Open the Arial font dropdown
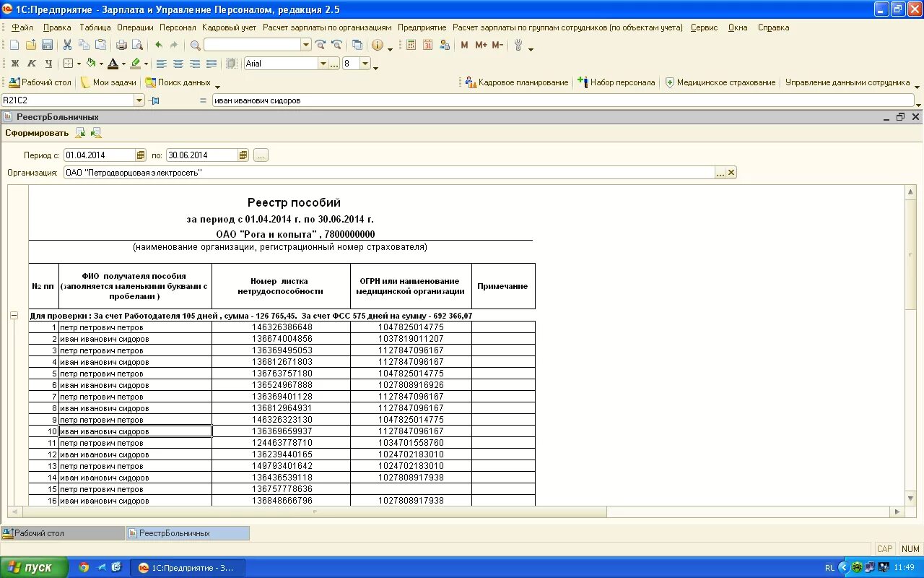 [x=323, y=64]
